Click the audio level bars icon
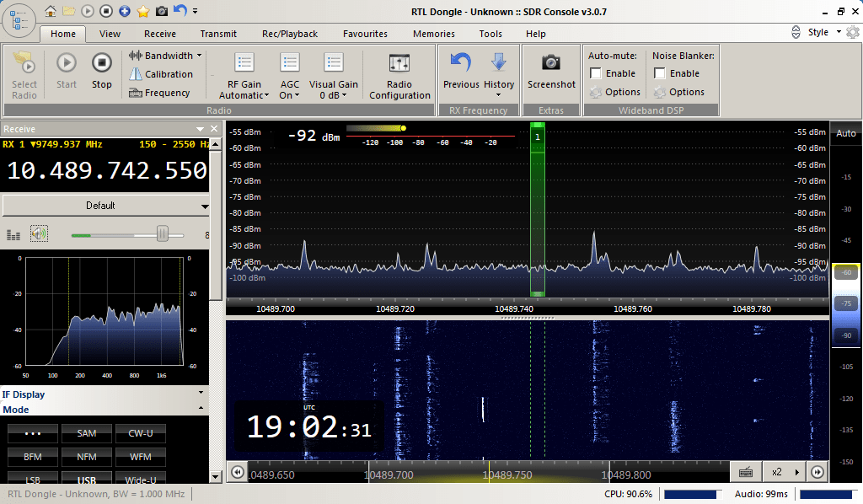The image size is (863, 504). point(13,235)
